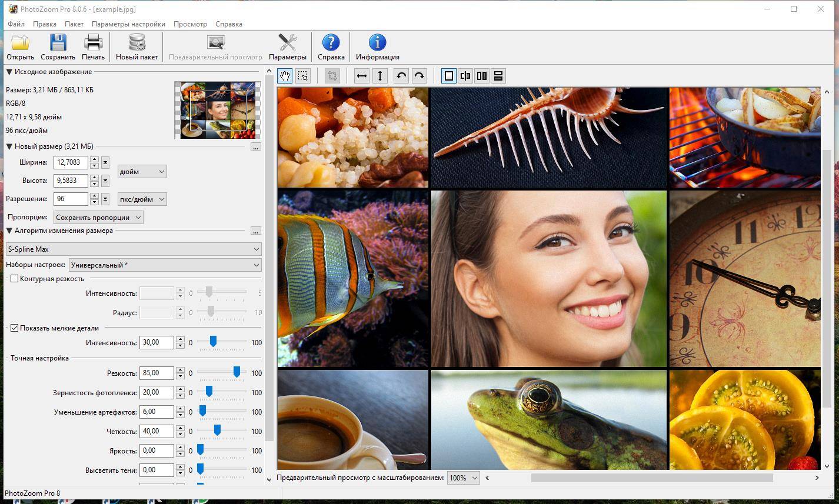
Task: Click the Четкость slider
Action: click(222, 431)
